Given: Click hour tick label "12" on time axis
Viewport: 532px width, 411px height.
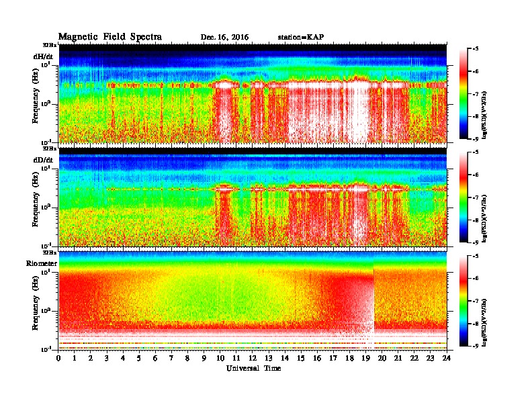Looking at the screenshot, I should pyautogui.click(x=253, y=358).
